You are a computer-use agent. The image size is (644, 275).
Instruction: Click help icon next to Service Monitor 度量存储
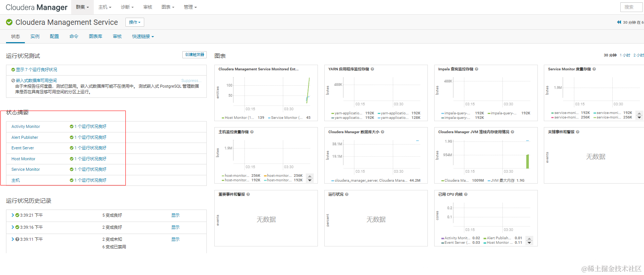[x=594, y=69]
